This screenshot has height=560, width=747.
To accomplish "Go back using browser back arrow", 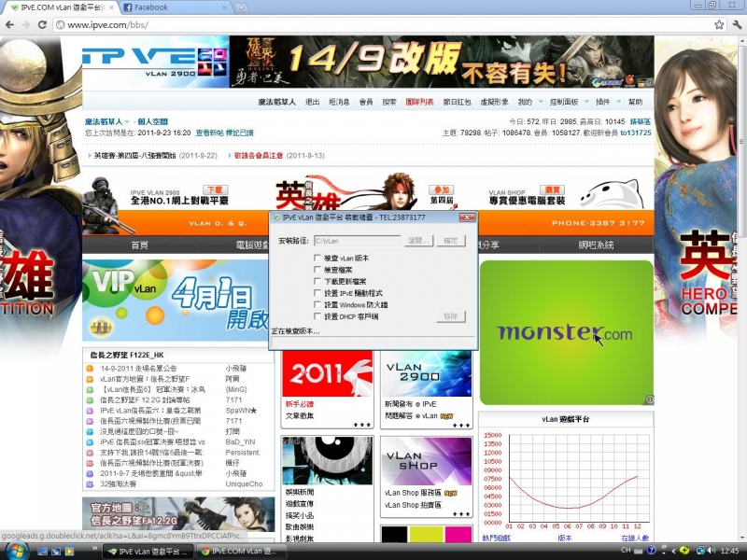I will coord(10,25).
